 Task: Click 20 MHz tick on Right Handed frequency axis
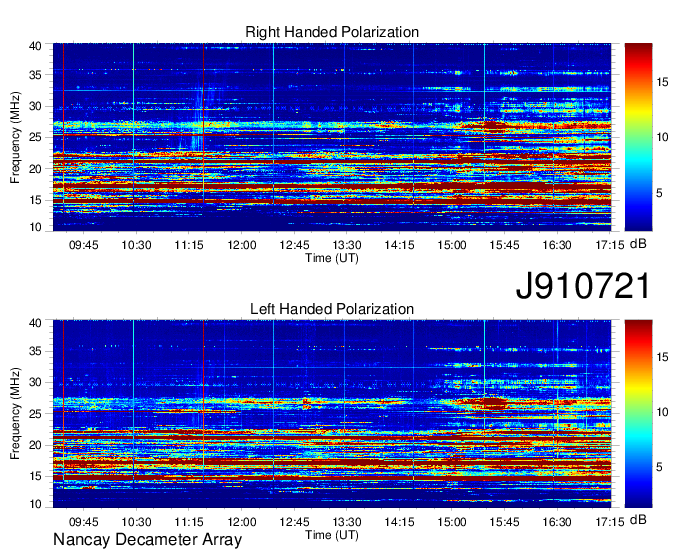(35, 169)
